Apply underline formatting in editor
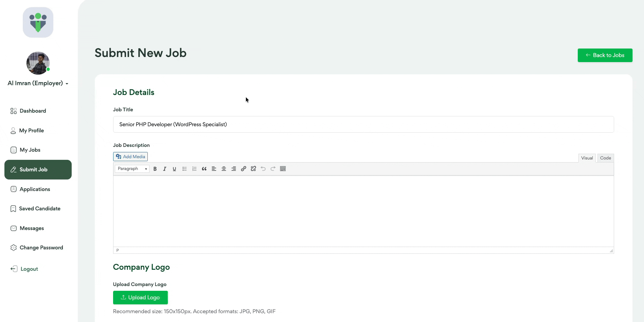The width and height of the screenshot is (644, 322). [174, 169]
